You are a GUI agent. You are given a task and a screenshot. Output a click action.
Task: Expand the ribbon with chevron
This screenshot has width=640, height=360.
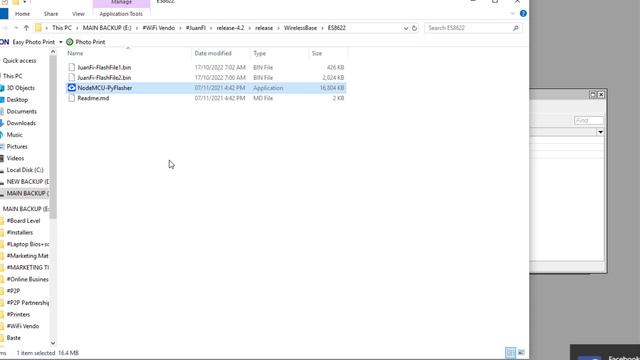(513, 13)
